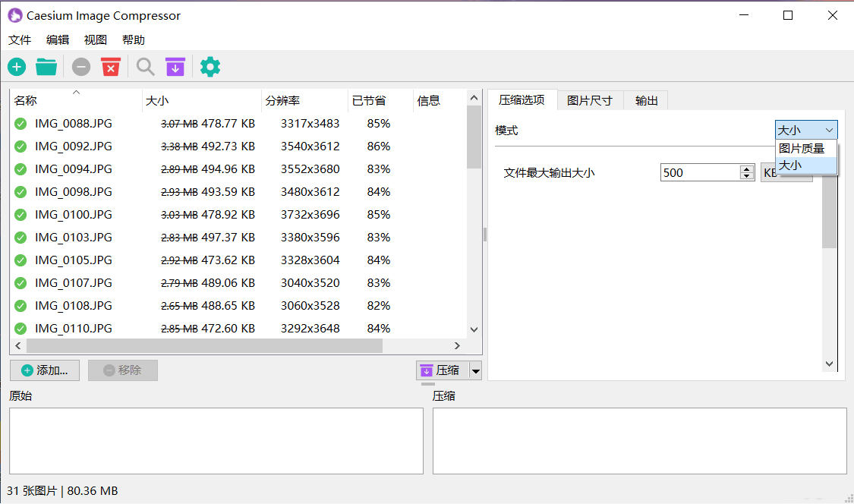Switch to the 输出 tab
The height and width of the screenshot is (504, 854).
[646, 100]
